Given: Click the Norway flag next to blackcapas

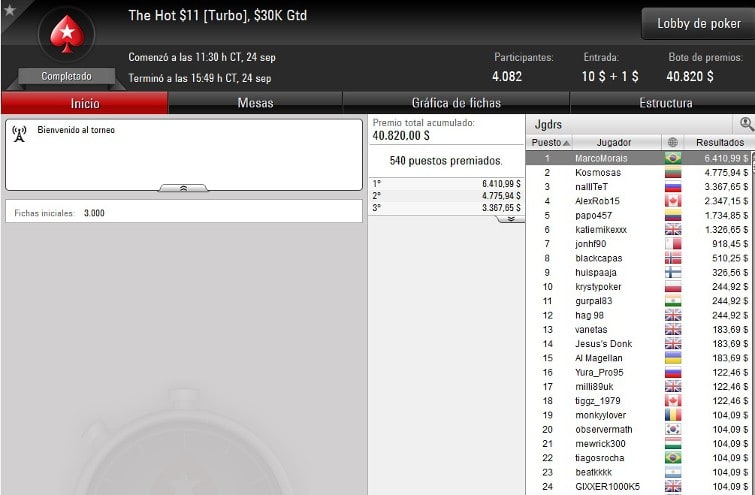Looking at the screenshot, I should tap(673, 258).
